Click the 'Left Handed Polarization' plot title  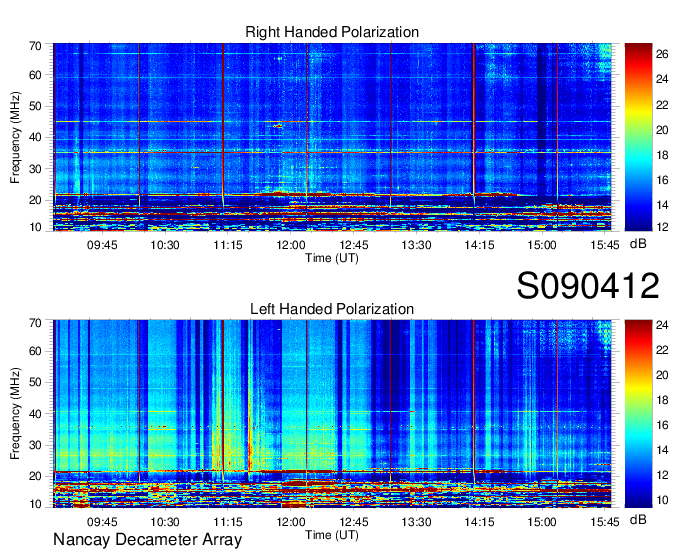point(332,309)
